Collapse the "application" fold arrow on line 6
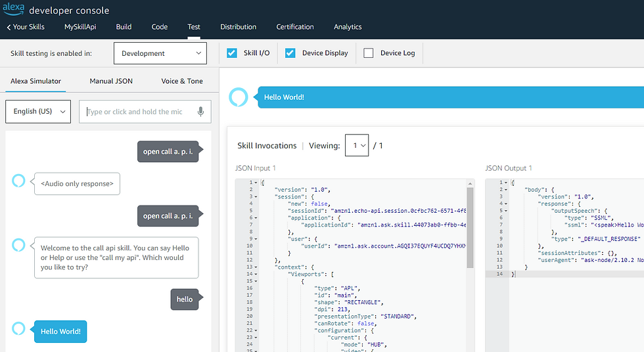This screenshot has height=352, width=644. click(256, 218)
